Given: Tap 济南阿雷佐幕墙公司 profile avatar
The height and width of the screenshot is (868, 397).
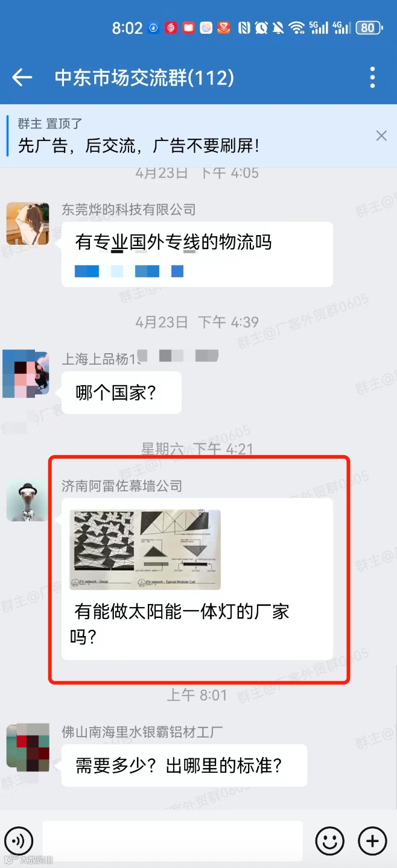Looking at the screenshot, I should pos(28,500).
